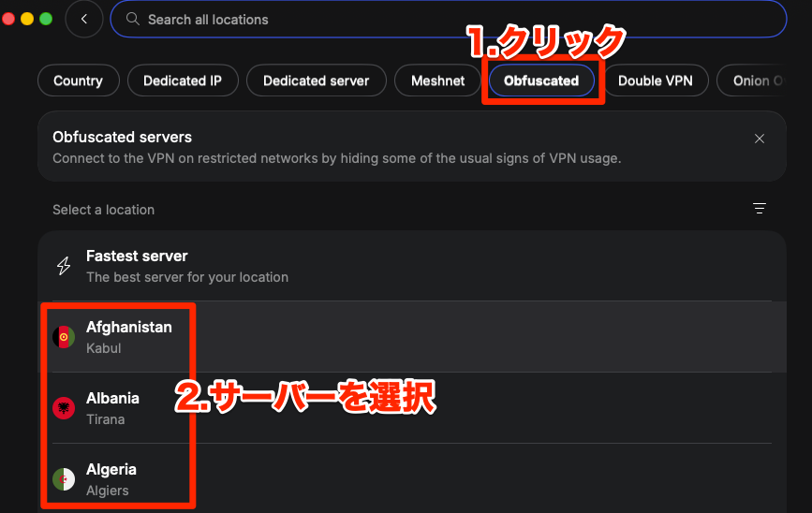Click the search magnifier icon
This screenshot has height=513, width=812.
(133, 19)
